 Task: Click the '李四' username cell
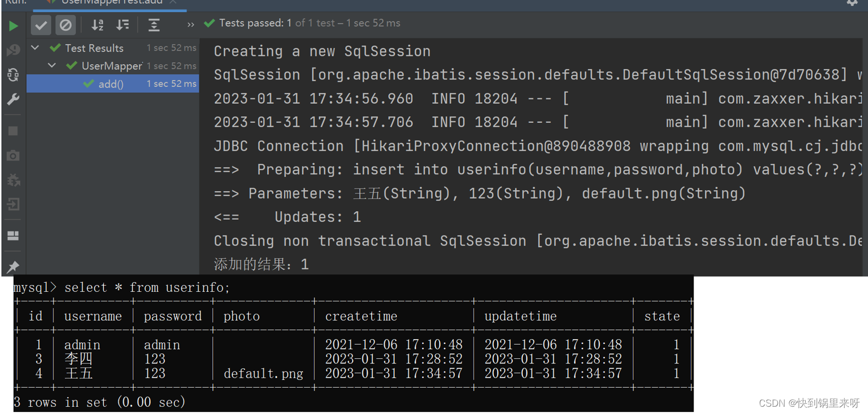(x=79, y=359)
